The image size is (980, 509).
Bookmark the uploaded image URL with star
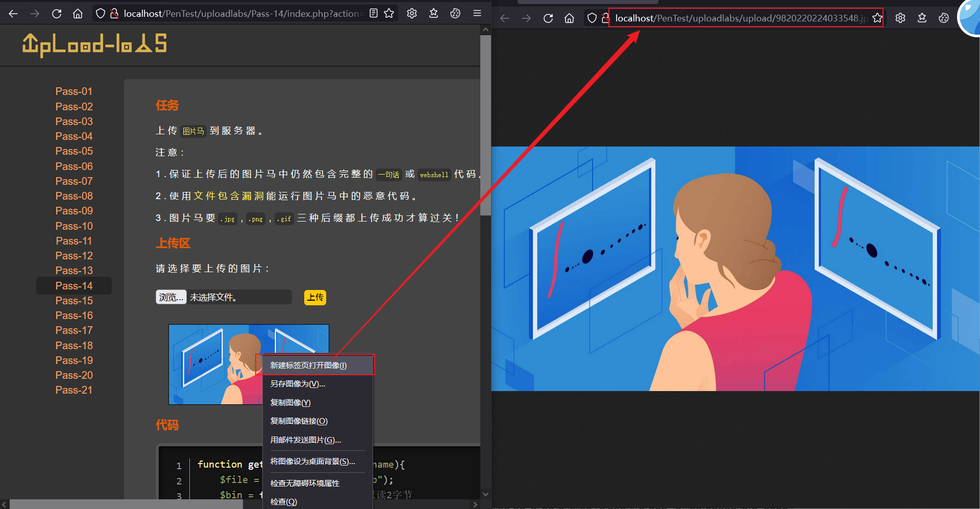tap(877, 18)
